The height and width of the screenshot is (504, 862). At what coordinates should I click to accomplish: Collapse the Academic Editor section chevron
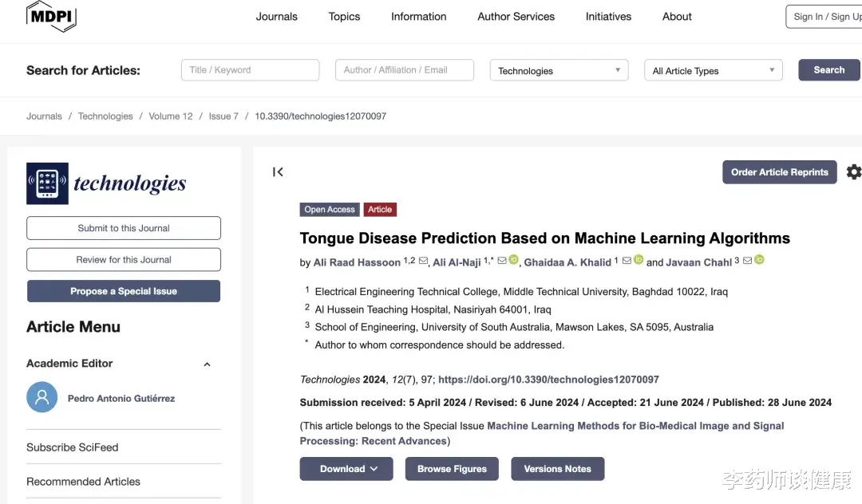[208, 364]
